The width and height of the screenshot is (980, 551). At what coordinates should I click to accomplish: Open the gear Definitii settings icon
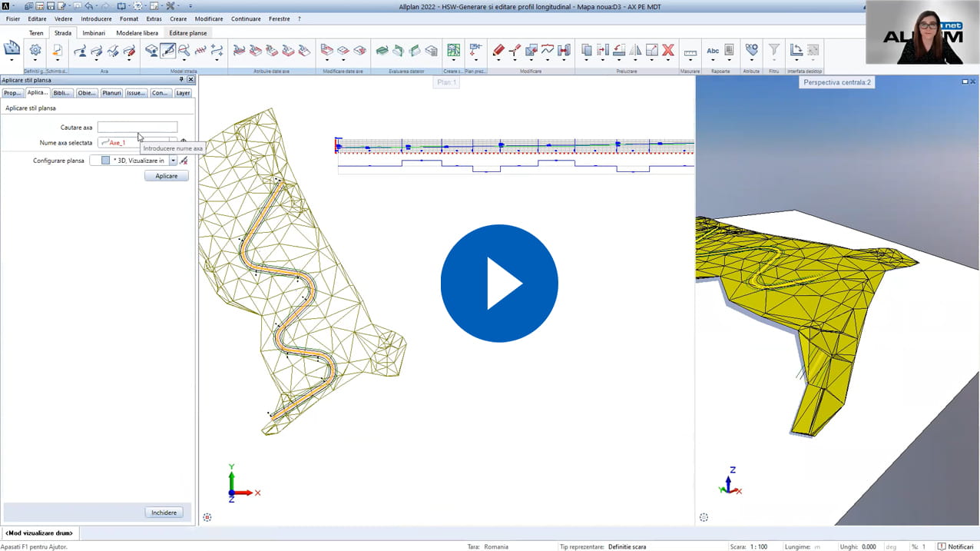tap(35, 51)
